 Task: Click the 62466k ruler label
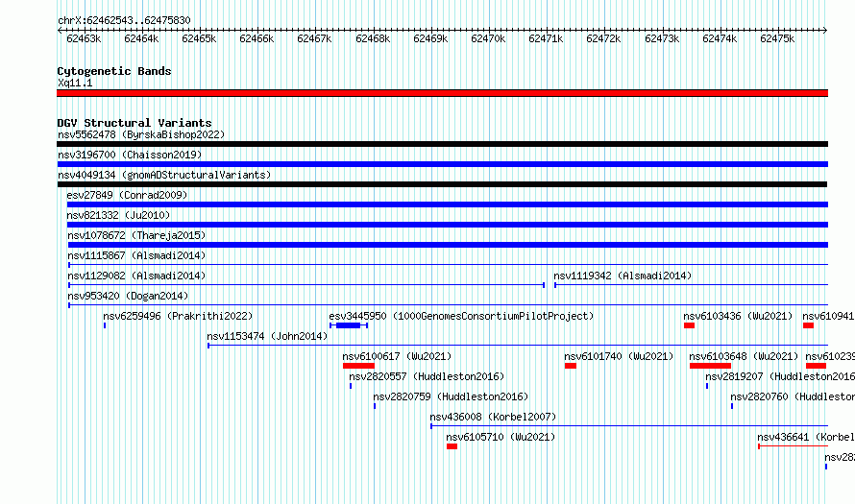pyautogui.click(x=256, y=38)
